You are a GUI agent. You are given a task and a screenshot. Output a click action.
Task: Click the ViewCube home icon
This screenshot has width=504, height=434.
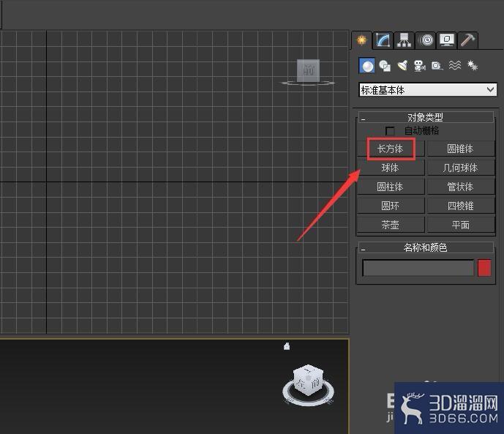(287, 346)
